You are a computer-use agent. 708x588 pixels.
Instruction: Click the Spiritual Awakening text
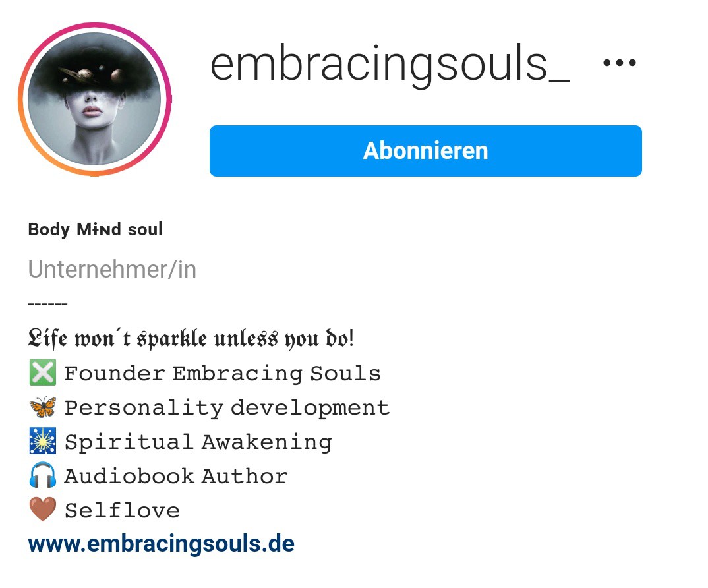pos(198,442)
